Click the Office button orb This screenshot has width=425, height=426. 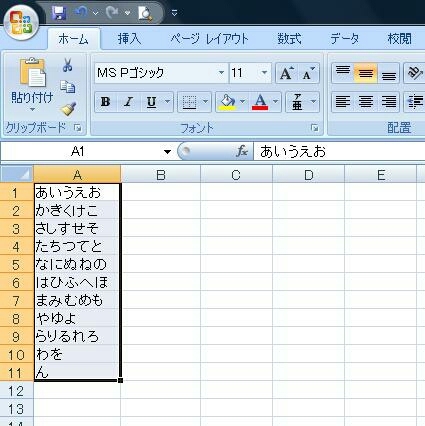tap(21, 23)
